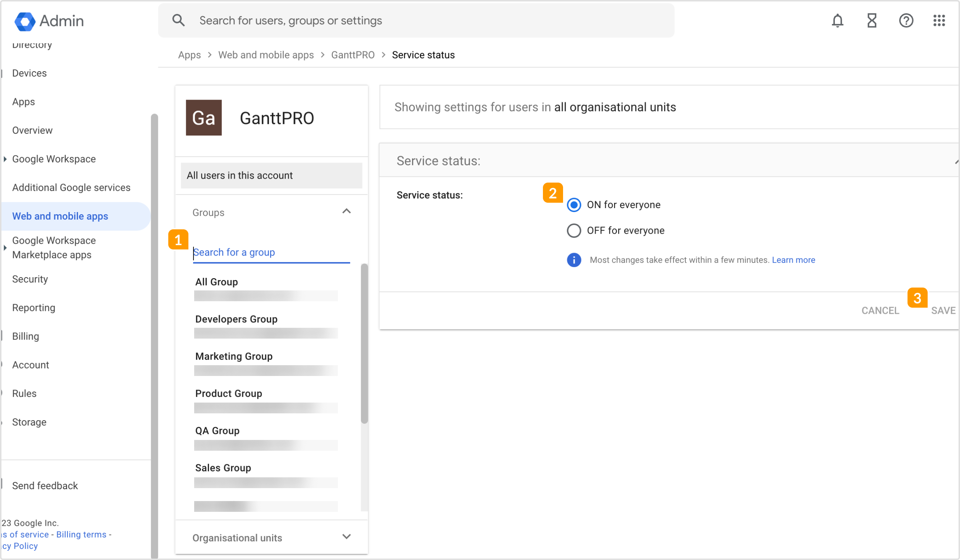Open Reporting in sidebar
Image resolution: width=960 pixels, height=560 pixels.
[x=33, y=308]
